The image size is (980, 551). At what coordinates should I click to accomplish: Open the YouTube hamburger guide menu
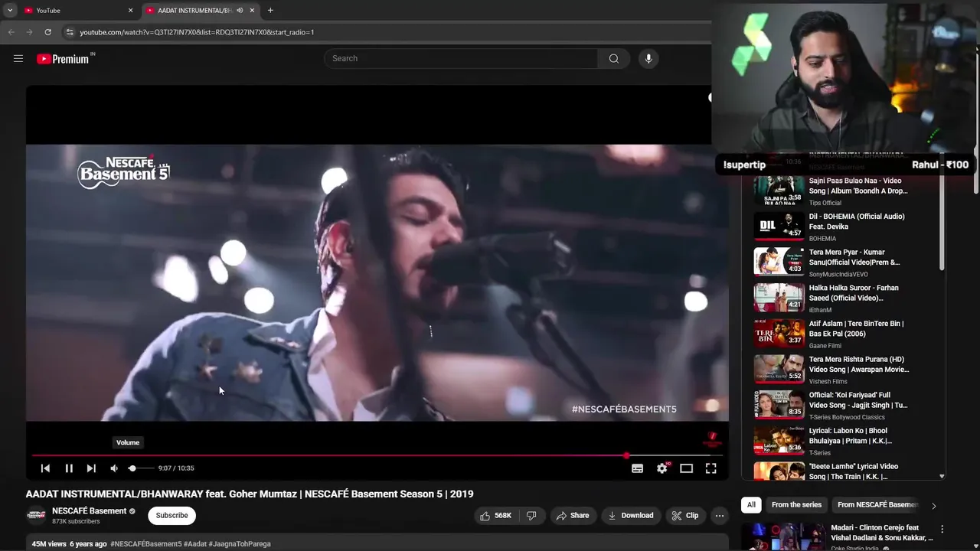[18, 58]
